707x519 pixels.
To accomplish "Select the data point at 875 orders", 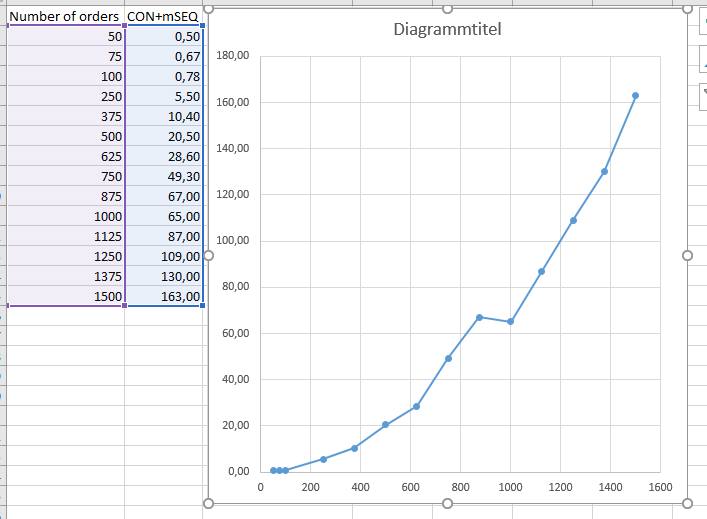I will 479,317.
